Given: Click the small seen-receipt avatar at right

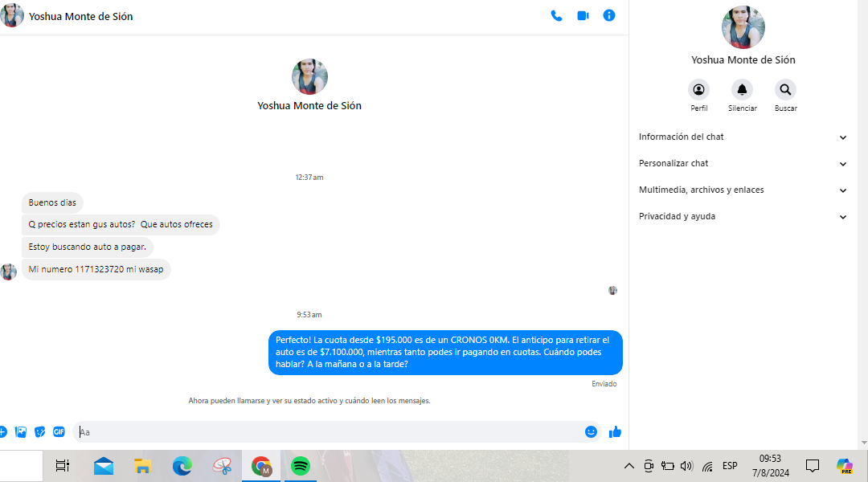Looking at the screenshot, I should pyautogui.click(x=612, y=291).
